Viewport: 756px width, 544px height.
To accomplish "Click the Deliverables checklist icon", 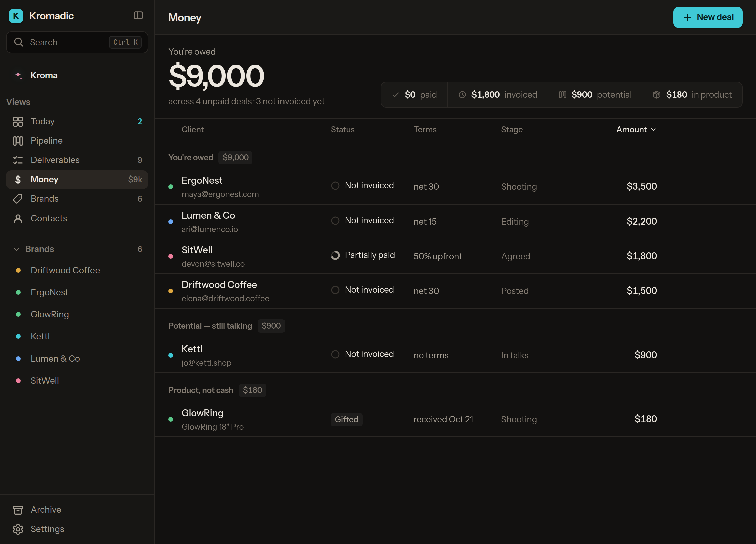I will point(18,160).
